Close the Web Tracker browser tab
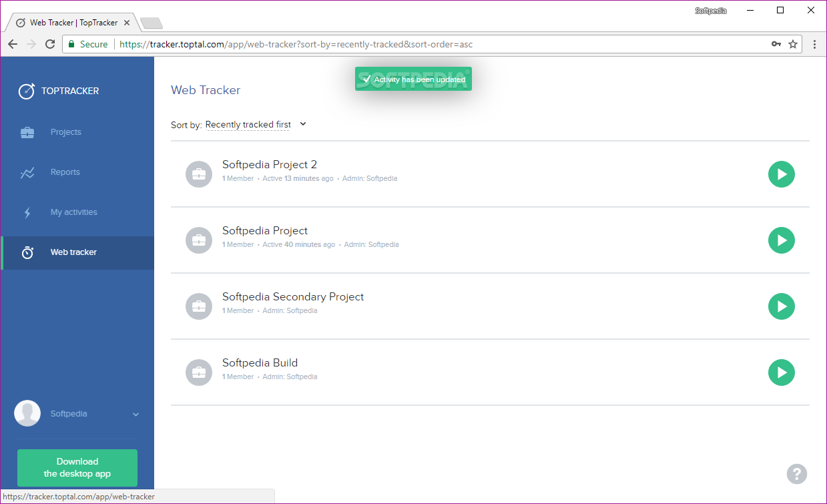Screen dimensions: 827x504 pyautogui.click(x=127, y=23)
